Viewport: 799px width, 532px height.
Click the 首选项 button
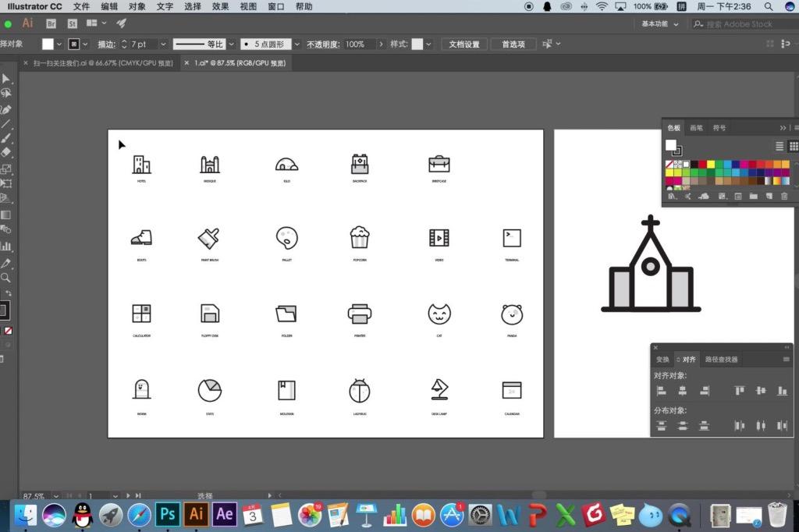(x=513, y=44)
